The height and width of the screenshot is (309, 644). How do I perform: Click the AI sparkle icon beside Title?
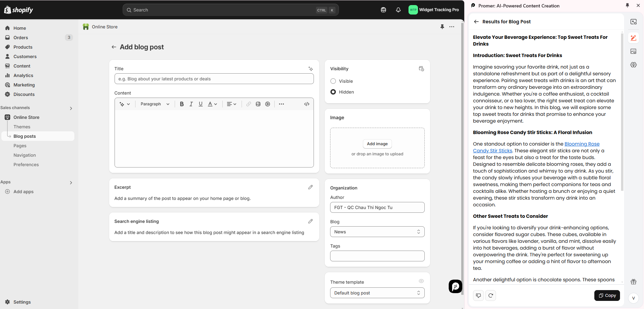point(311,69)
